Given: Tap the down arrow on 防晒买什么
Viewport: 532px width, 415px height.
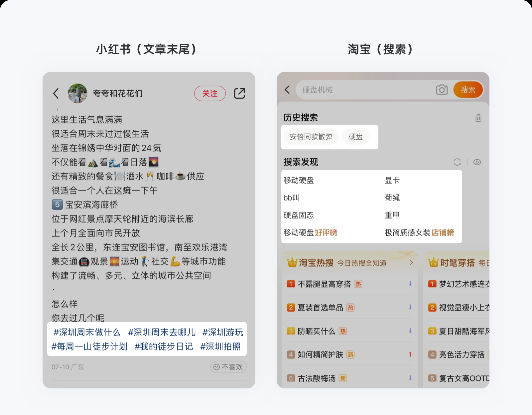Looking at the screenshot, I should [x=410, y=331].
